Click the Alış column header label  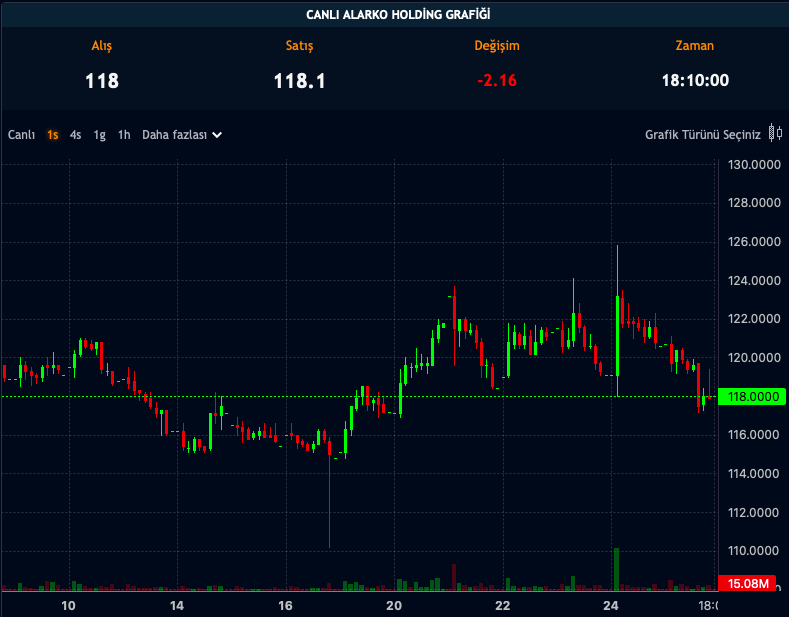coord(102,46)
